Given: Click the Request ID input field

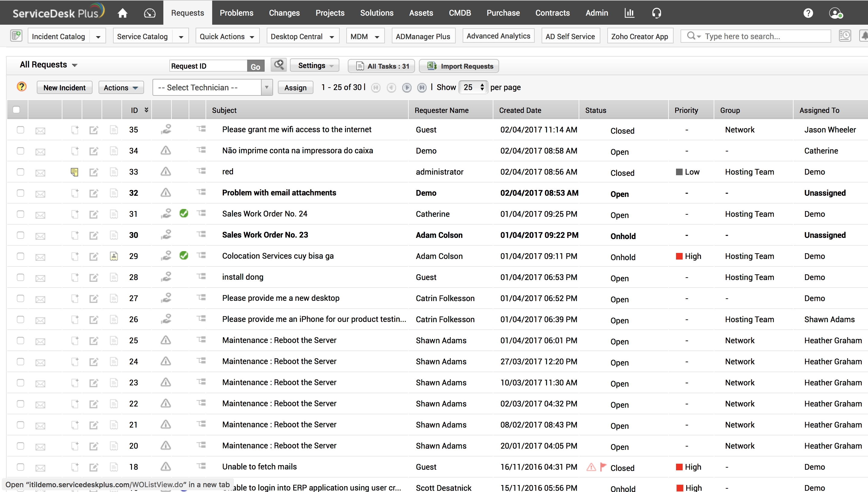Looking at the screenshot, I should (x=208, y=66).
